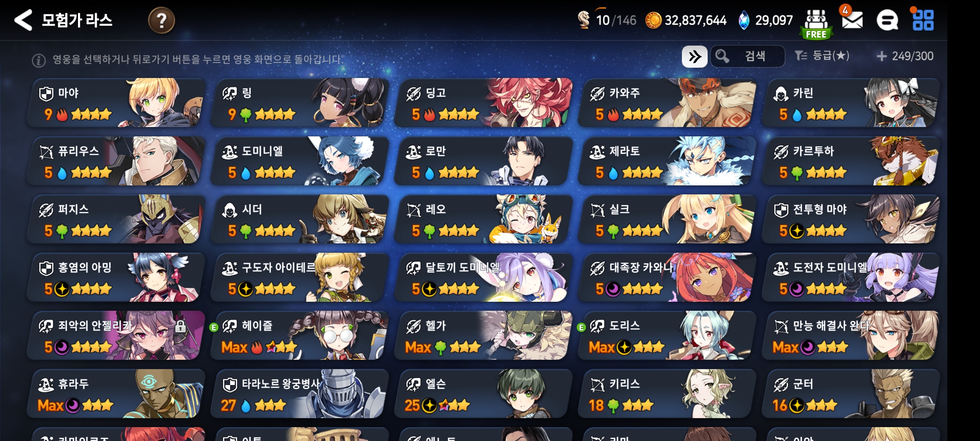Toggle the double-arrow view switch button
The width and height of the screenshot is (980, 441).
pyautogui.click(x=695, y=56)
